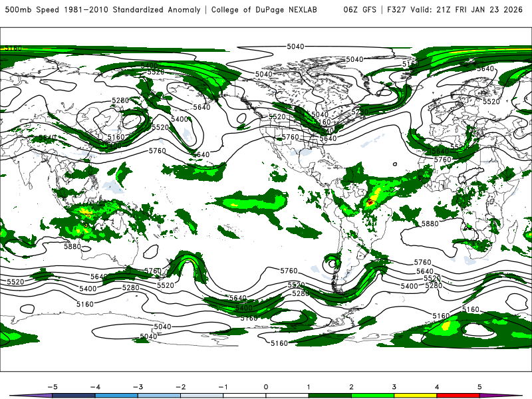Click the pale -2 to -1 colorbar segment
Viewport: 532px width, 399px height.
(x=202, y=396)
